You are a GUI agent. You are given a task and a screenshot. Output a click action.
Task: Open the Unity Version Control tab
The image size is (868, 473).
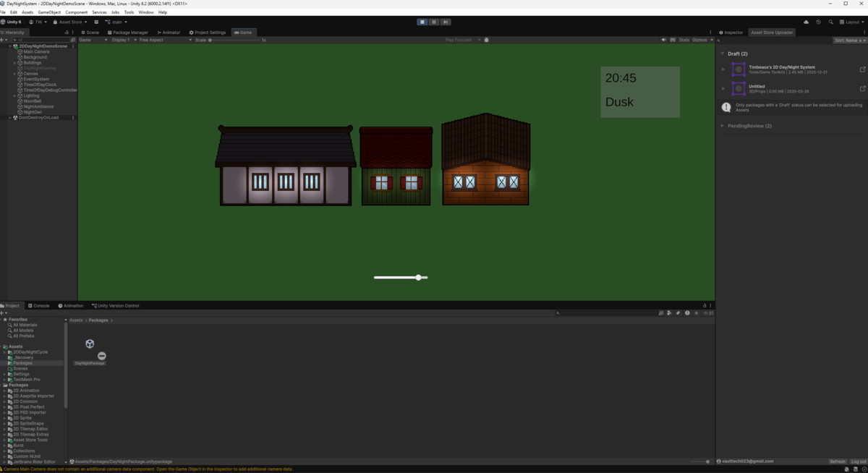[x=116, y=306]
